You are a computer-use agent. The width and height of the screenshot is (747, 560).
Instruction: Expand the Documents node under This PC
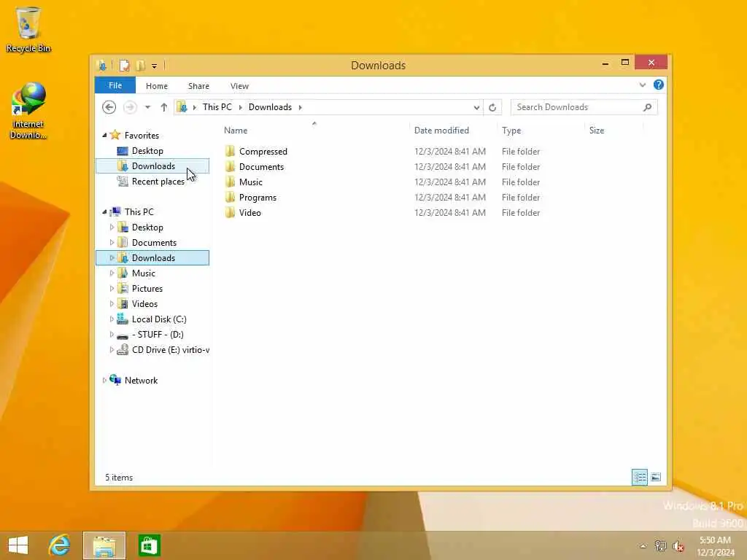click(x=112, y=242)
